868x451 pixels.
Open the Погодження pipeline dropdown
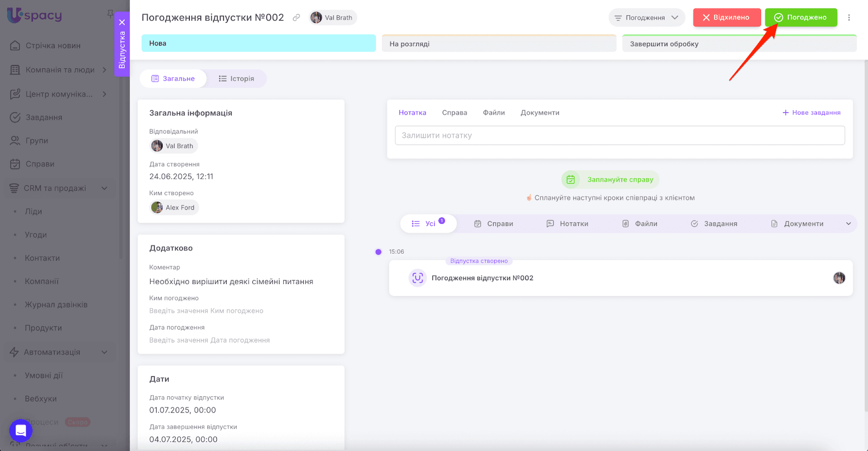click(646, 17)
